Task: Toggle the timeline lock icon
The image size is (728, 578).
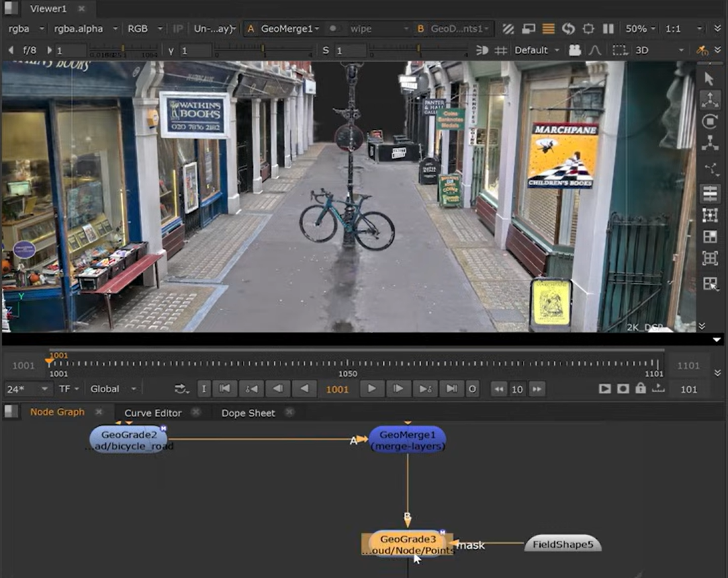Action: click(640, 389)
